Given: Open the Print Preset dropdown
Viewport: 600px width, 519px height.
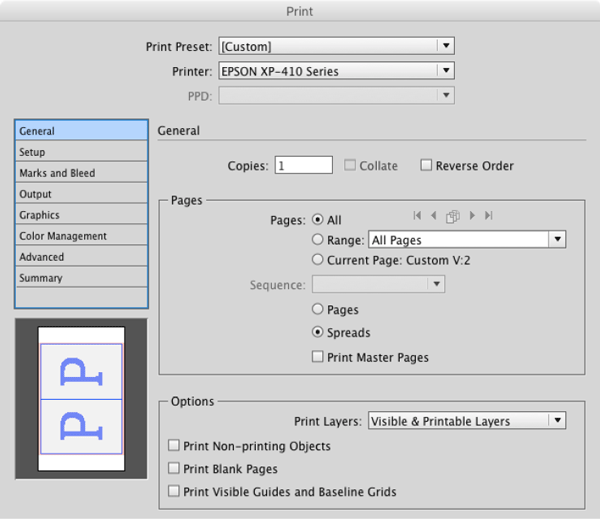Looking at the screenshot, I should pos(336,46).
